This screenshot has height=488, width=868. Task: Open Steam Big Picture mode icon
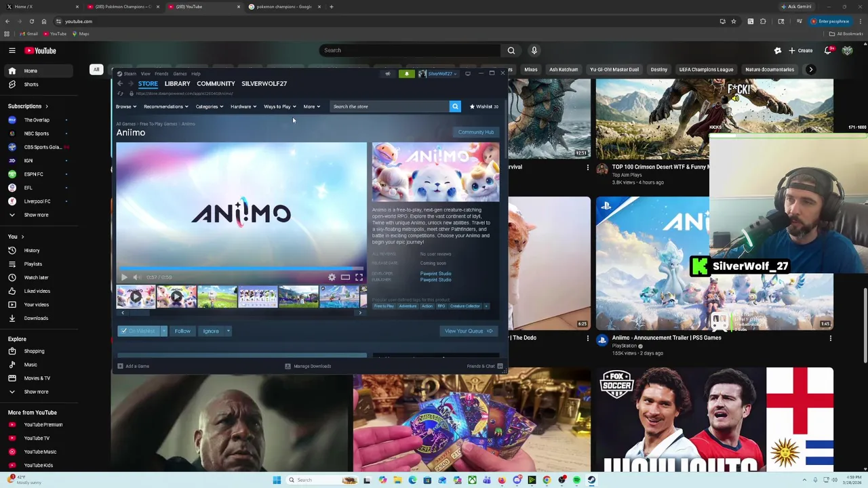click(x=468, y=73)
